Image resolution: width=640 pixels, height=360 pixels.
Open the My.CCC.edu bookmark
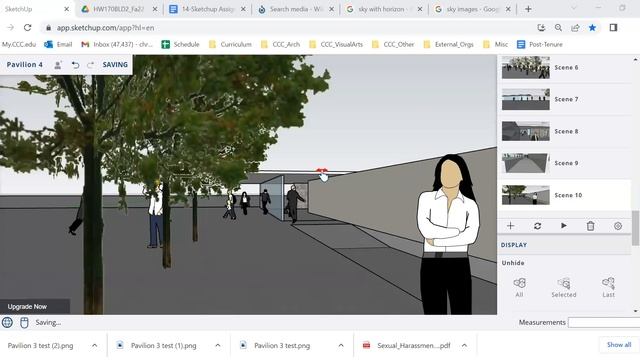(x=19, y=44)
